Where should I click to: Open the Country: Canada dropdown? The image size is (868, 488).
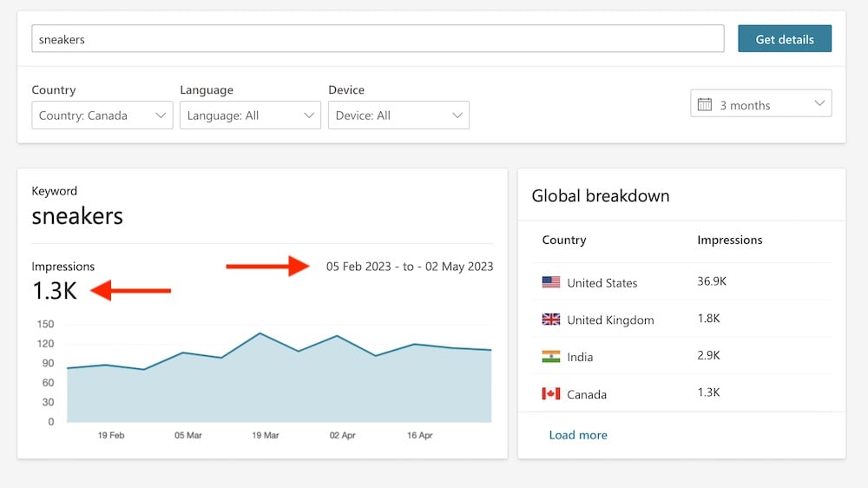tap(102, 115)
